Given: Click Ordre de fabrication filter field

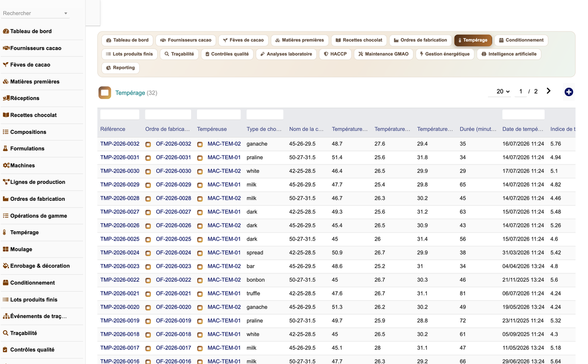Looking at the screenshot, I should point(168,115).
